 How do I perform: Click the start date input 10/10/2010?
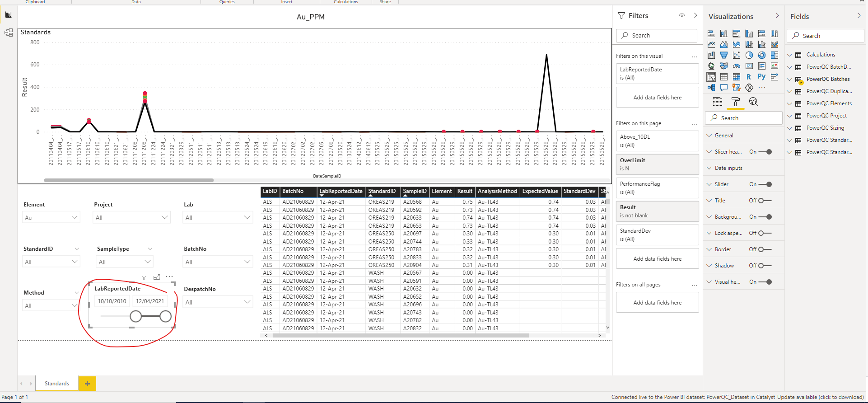112,301
